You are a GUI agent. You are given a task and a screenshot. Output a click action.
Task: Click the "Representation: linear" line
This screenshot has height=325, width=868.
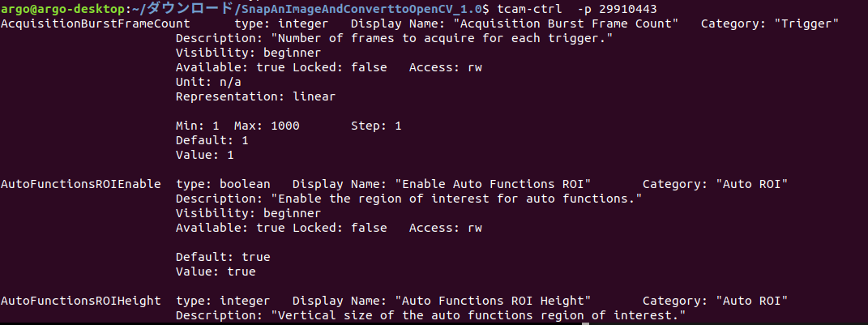coord(255,96)
